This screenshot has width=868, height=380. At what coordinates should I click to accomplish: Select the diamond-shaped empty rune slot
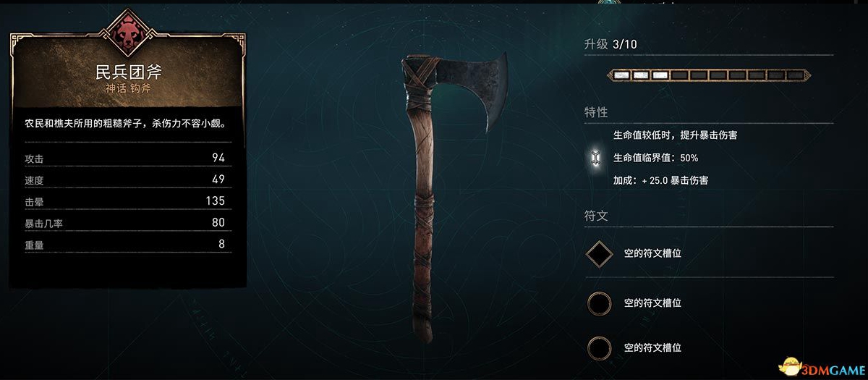(x=599, y=253)
